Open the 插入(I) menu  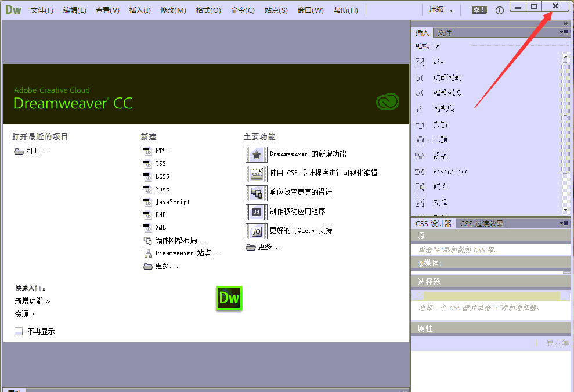point(140,10)
